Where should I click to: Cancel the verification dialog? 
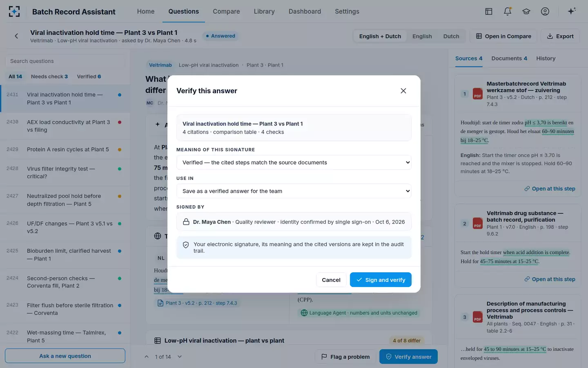click(331, 280)
